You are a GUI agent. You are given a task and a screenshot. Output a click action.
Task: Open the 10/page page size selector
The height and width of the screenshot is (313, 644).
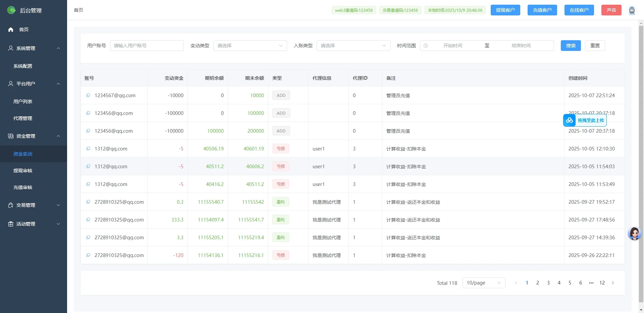[483, 283]
